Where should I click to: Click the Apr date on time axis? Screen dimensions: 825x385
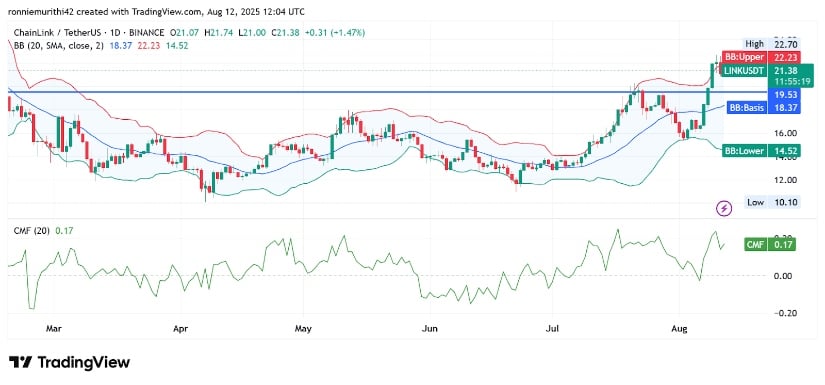coord(180,330)
